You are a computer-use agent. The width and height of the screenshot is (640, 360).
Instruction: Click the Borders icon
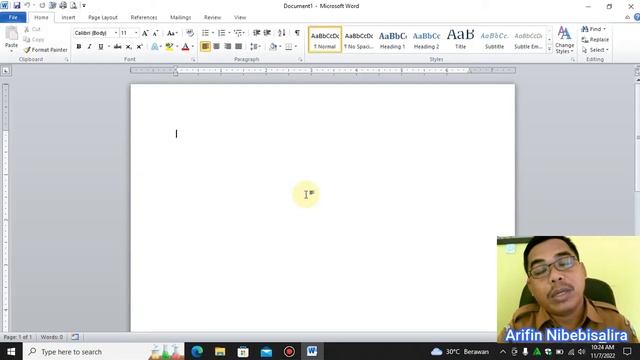[289, 47]
